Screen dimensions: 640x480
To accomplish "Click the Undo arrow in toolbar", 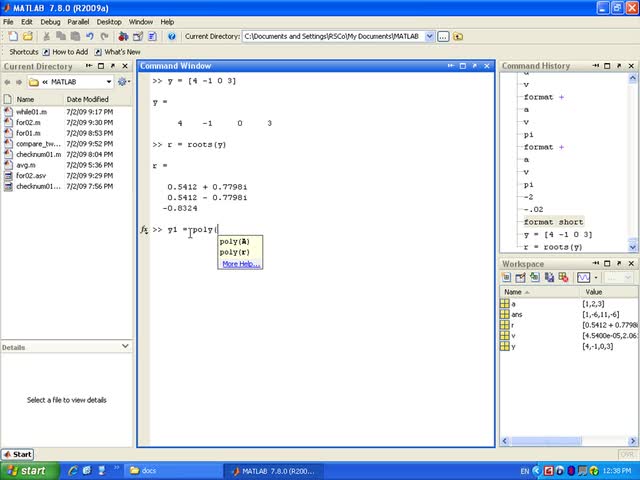I will [x=89, y=36].
